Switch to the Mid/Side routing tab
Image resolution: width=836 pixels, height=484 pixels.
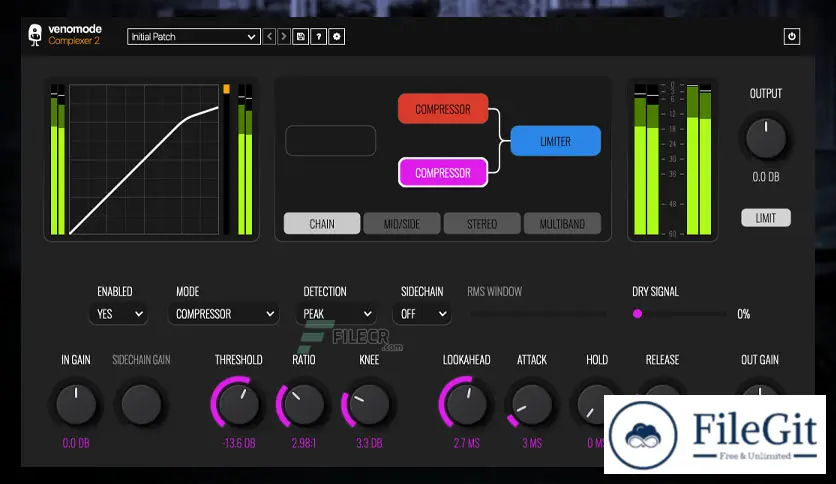click(402, 224)
